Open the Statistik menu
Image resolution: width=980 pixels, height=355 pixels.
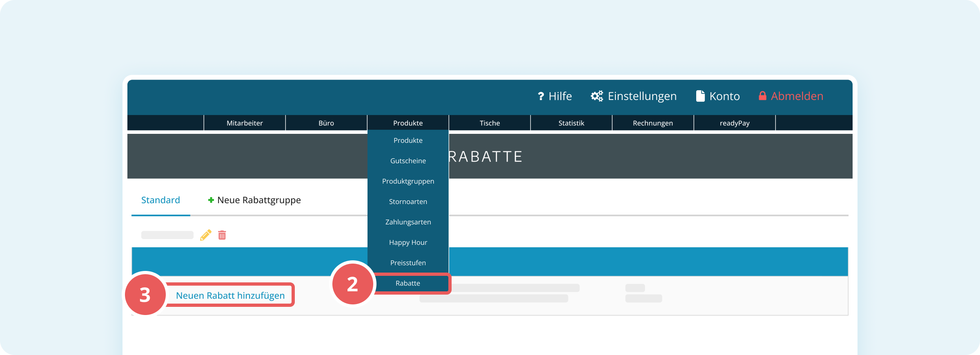[571, 123]
